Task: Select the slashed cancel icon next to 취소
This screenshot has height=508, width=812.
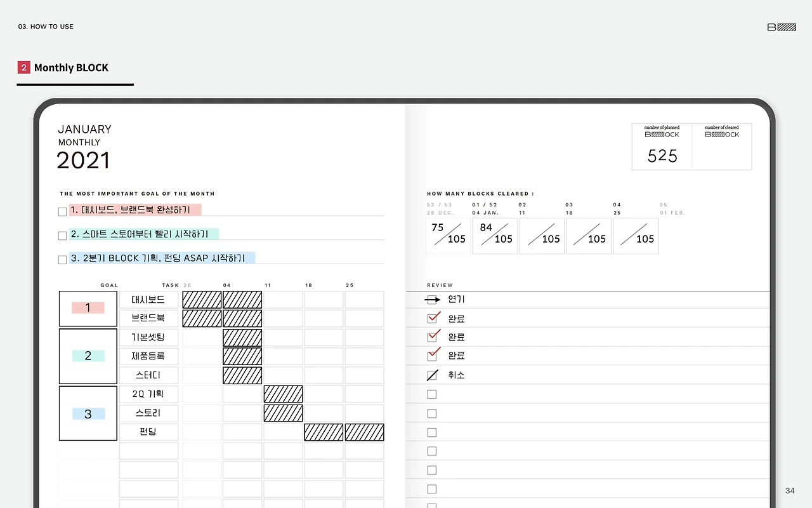Action: [x=432, y=375]
